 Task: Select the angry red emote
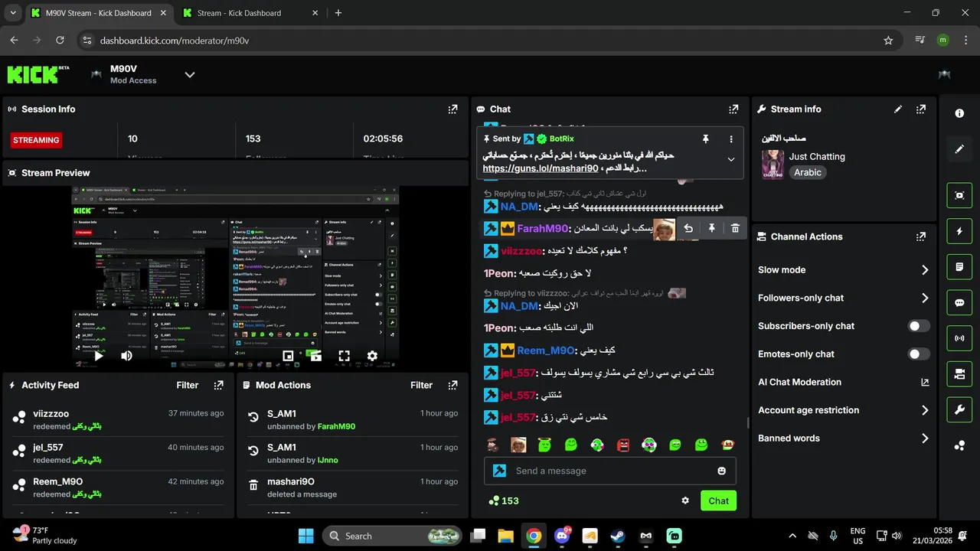point(623,445)
